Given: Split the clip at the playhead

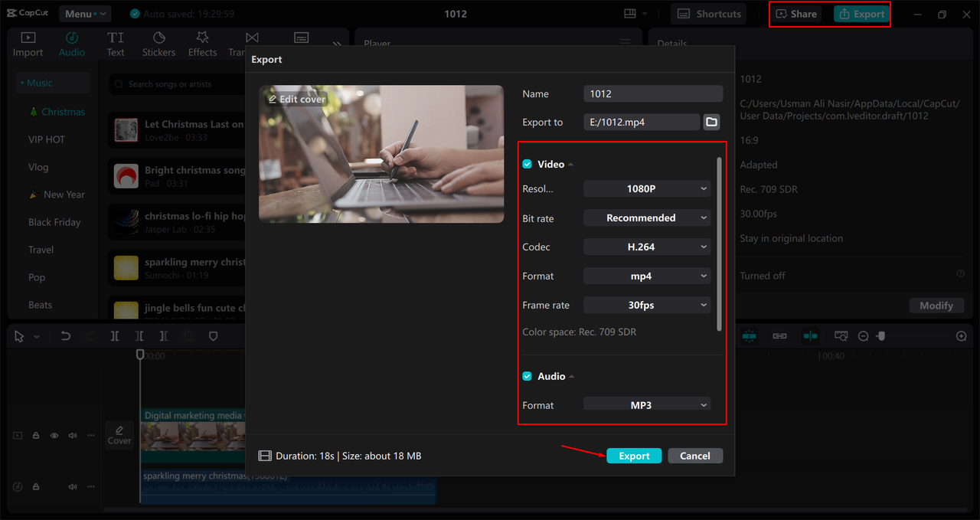Looking at the screenshot, I should tap(115, 336).
